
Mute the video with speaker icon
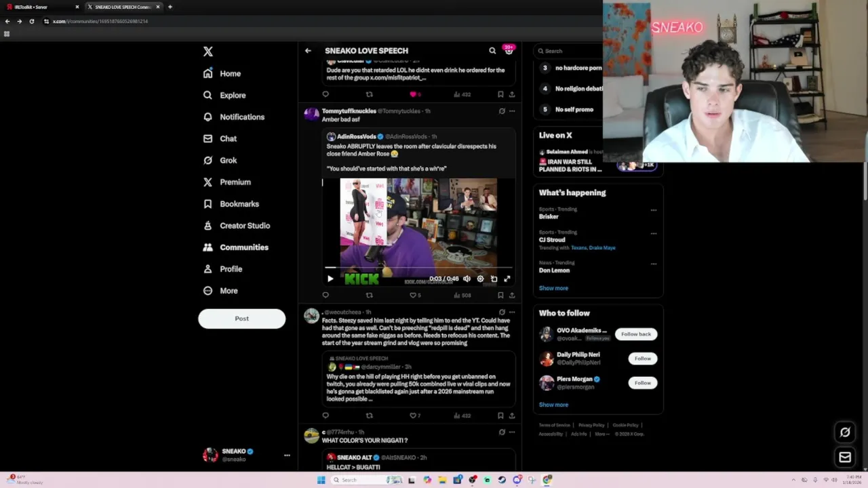pyautogui.click(x=467, y=279)
